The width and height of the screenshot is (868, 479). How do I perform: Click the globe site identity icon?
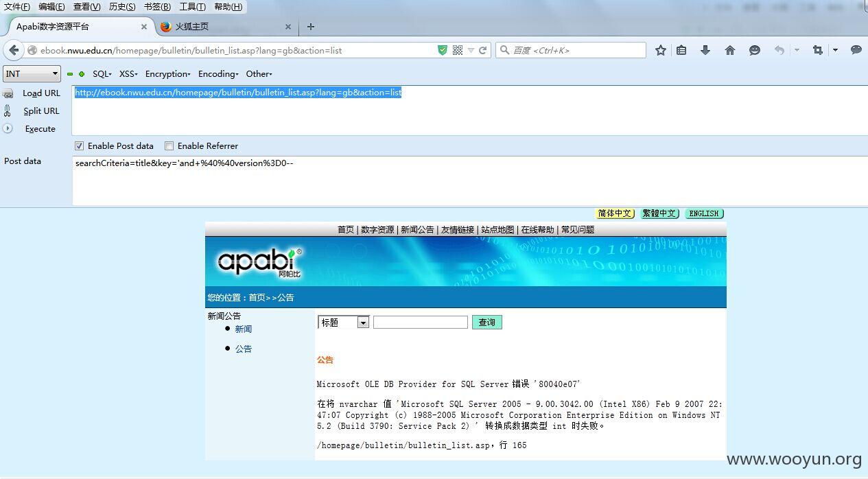pos(32,50)
